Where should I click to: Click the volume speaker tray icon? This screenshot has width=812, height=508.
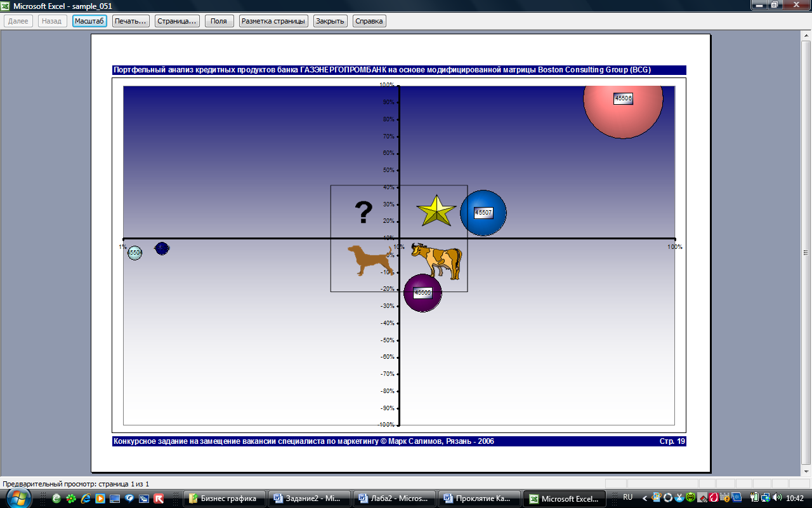pyautogui.click(x=776, y=497)
